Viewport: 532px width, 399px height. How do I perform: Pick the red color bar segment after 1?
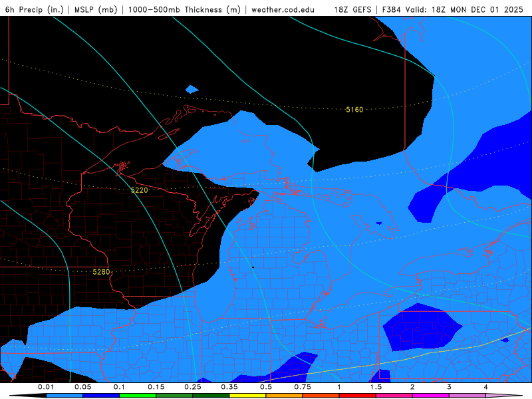[358, 396]
